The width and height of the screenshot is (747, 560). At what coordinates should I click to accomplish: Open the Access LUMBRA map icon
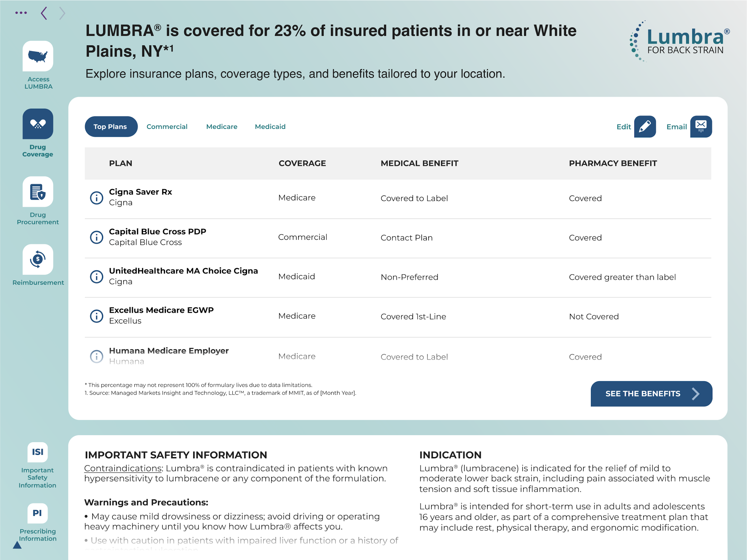38,56
